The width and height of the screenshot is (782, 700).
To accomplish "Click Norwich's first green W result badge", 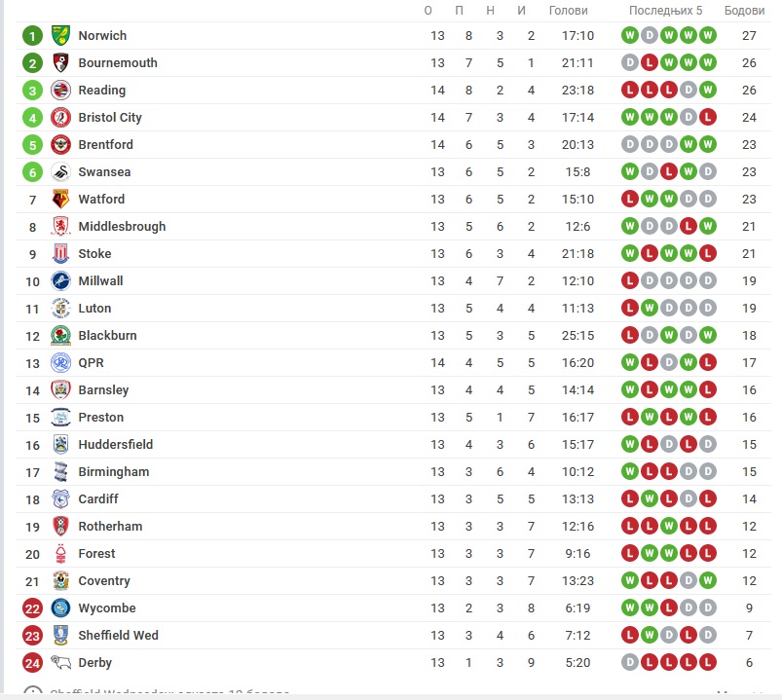I will 630,35.
